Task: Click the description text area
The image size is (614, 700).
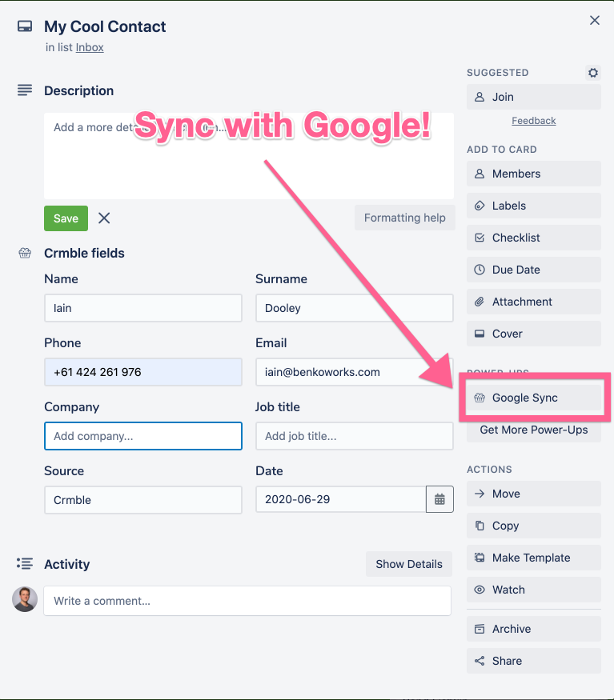Action: (249, 156)
